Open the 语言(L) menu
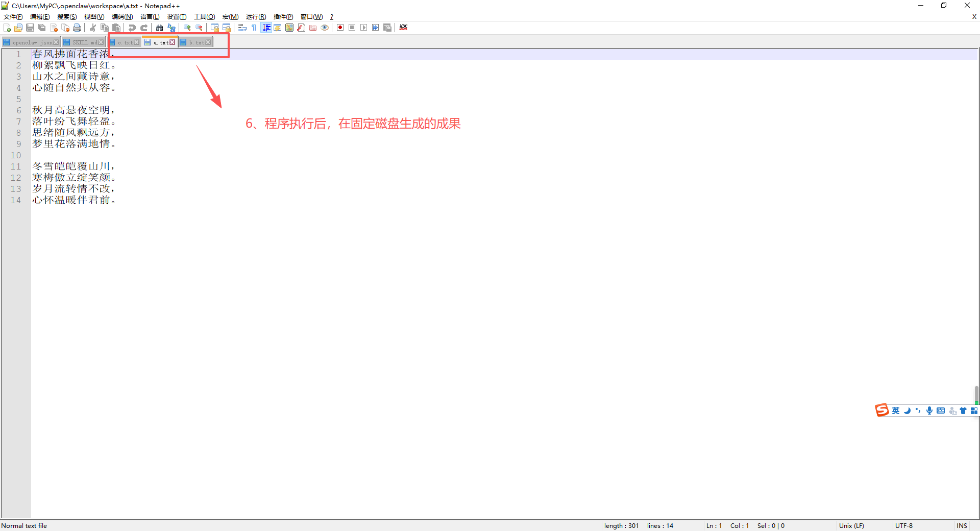 tap(150, 17)
